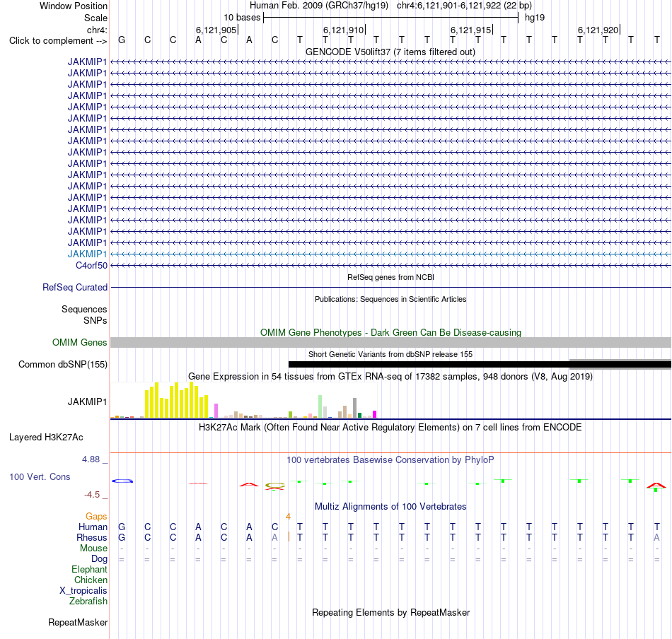This screenshot has height=639, width=672.
Task: Click the 'RepeatMasker' track label
Action: click(x=78, y=623)
